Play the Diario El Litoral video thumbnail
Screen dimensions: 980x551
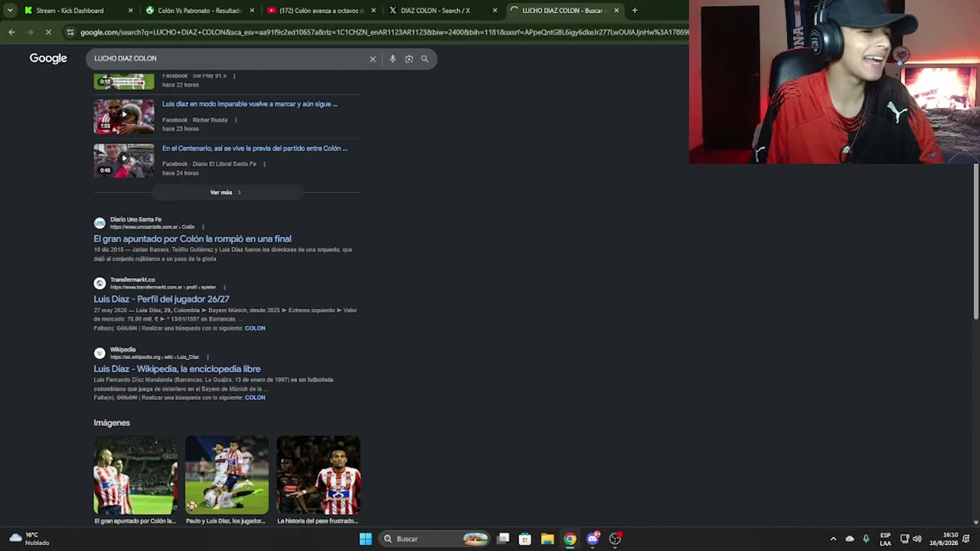pyautogui.click(x=124, y=161)
